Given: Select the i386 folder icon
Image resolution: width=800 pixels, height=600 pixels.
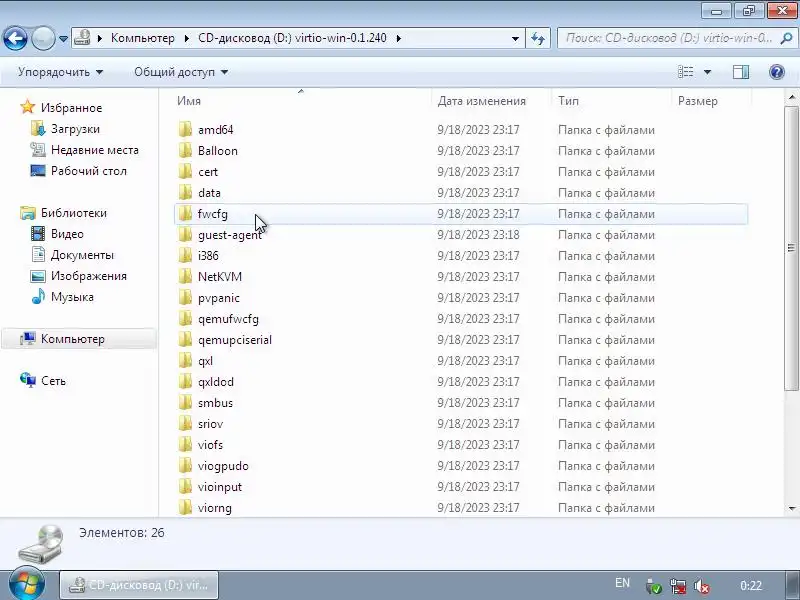Looking at the screenshot, I should click(186, 255).
